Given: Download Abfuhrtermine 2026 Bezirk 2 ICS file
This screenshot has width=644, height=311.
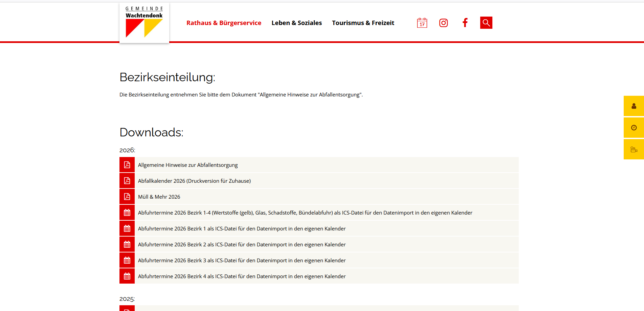Looking at the screenshot, I should (x=242, y=244).
